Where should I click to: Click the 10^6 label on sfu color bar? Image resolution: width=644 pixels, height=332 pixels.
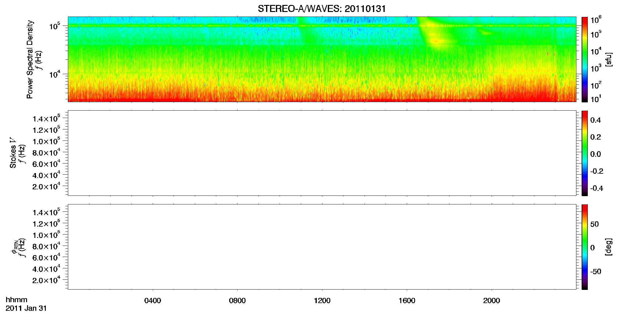pyautogui.click(x=596, y=20)
